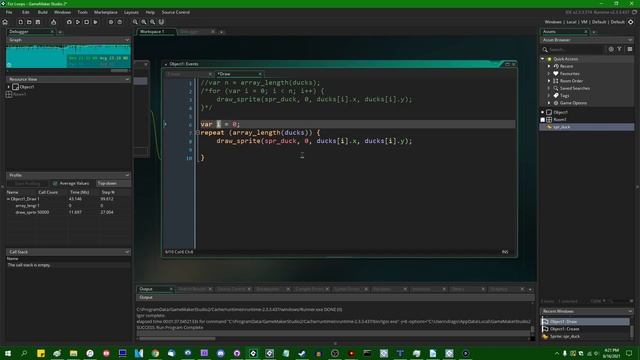The width and height of the screenshot is (640, 360).
Task: Close the Debugger panel tab
Action: tap(52, 31)
